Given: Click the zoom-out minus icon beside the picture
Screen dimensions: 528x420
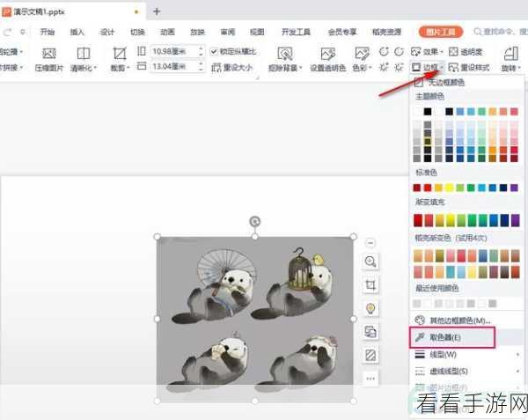Looking at the screenshot, I should click(x=370, y=242).
